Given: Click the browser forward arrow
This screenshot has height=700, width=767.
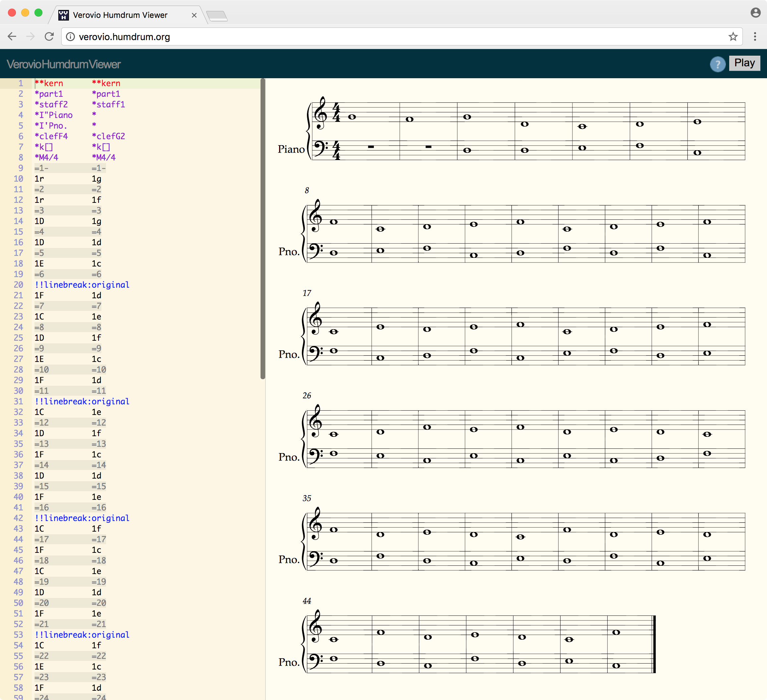Looking at the screenshot, I should pyautogui.click(x=30, y=36).
